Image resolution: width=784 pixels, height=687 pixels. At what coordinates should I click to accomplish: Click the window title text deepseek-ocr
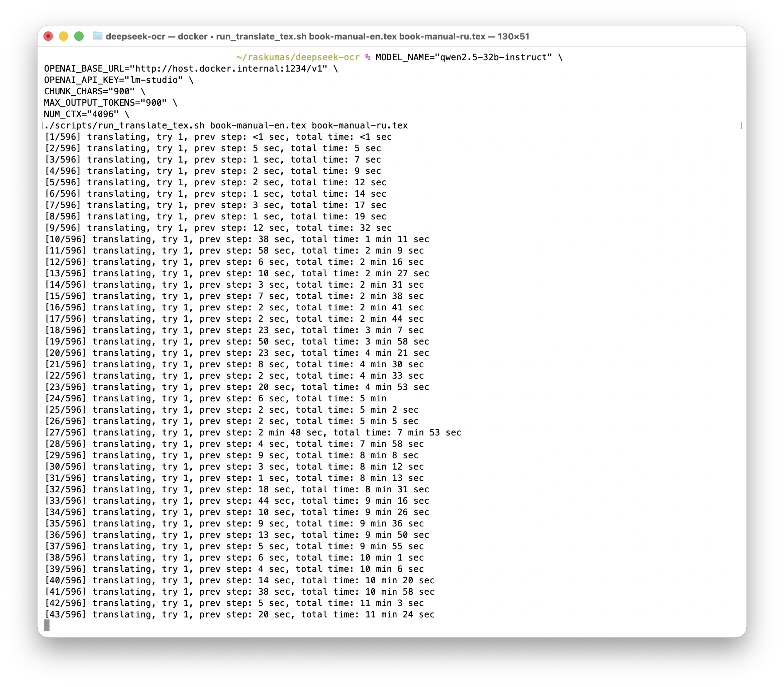[x=135, y=36]
